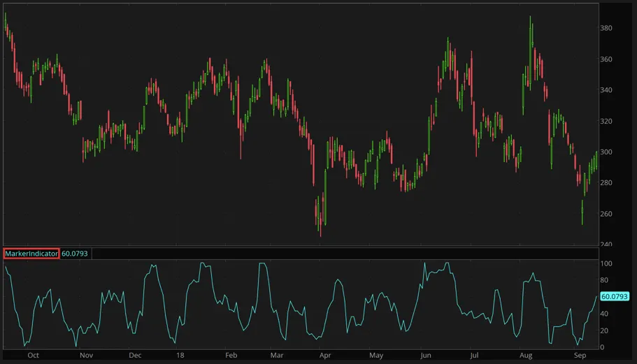Click the 260 price axis label
Screen dimensions: 637x364
coord(606,214)
